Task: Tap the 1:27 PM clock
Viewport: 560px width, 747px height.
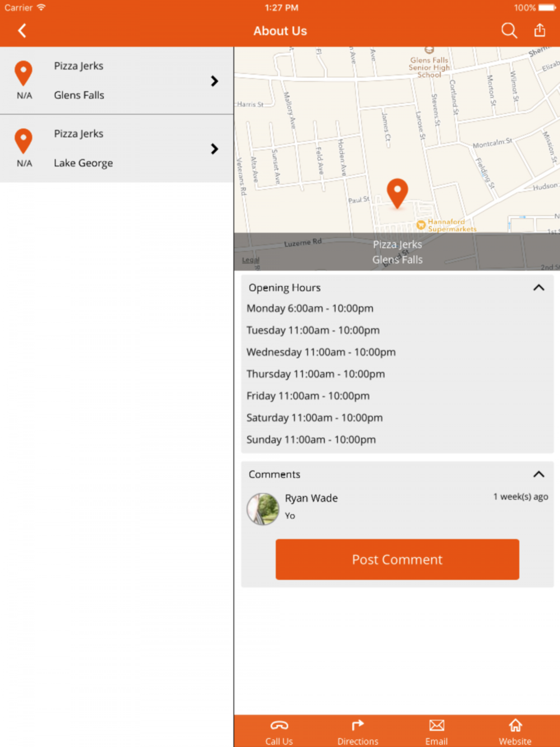Action: coord(282,8)
